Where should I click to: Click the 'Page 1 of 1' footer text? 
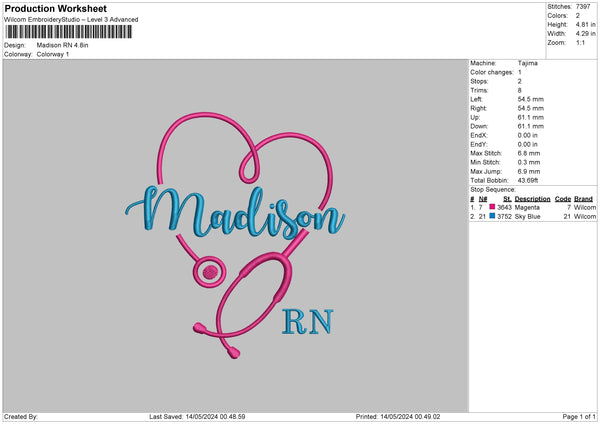pyautogui.click(x=579, y=416)
